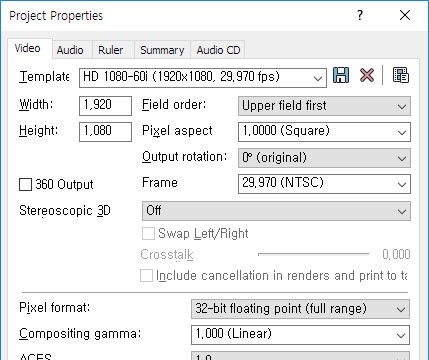Check Include cancellation in renders option
The width and height of the screenshot is (429, 360).
pos(146,276)
